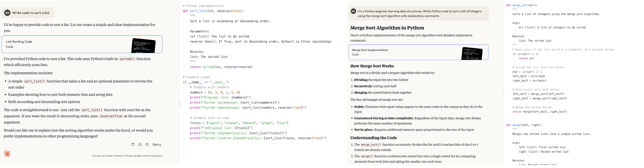Viewport: 644px width, 168px height.
Task: Click the line "def sort_list(lst, reverse=False):"
Action: (x=213, y=11)
